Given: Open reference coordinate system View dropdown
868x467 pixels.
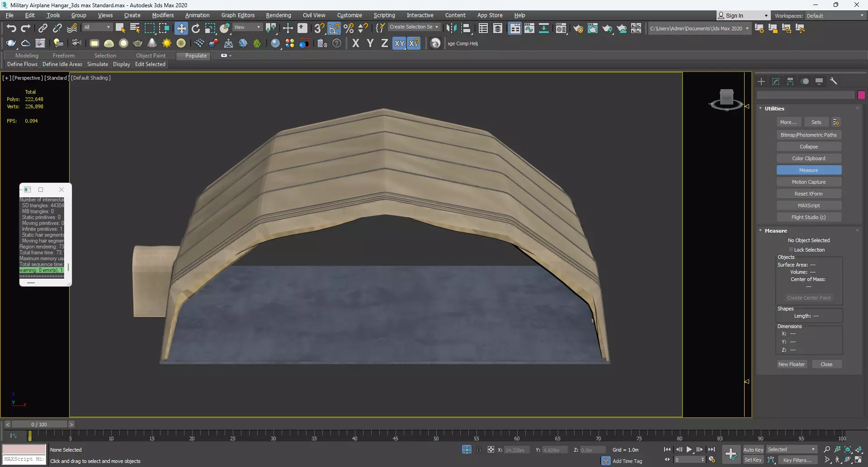Looking at the screenshot, I should click(x=247, y=27).
